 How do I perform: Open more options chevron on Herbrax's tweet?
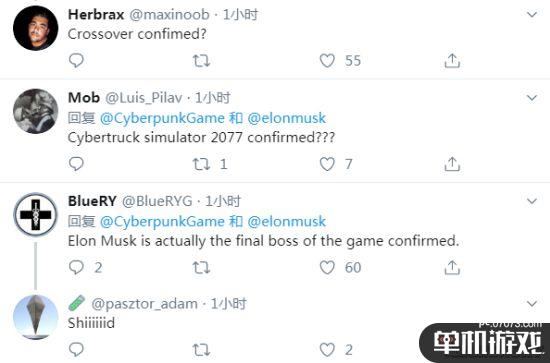[532, 14]
